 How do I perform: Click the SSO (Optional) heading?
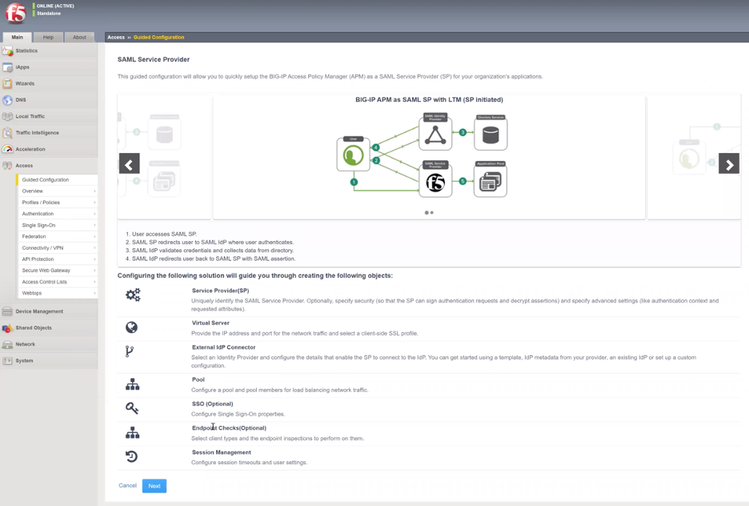tap(213, 404)
